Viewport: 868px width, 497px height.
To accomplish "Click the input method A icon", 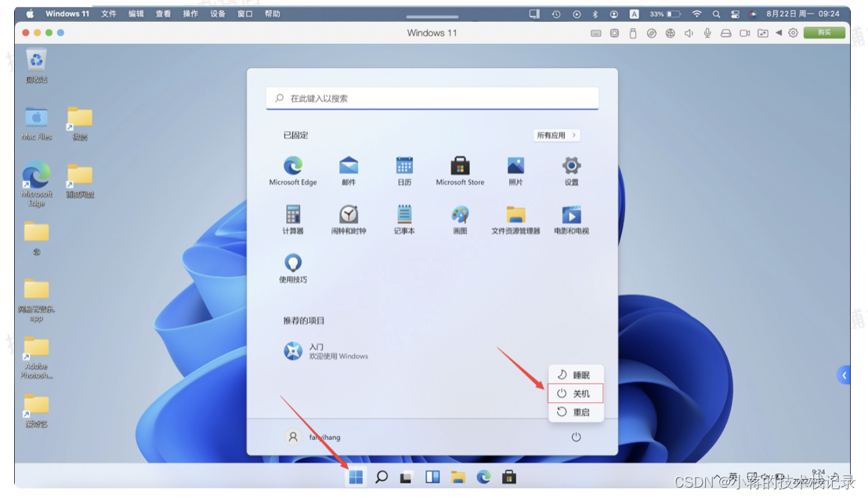I will [635, 14].
